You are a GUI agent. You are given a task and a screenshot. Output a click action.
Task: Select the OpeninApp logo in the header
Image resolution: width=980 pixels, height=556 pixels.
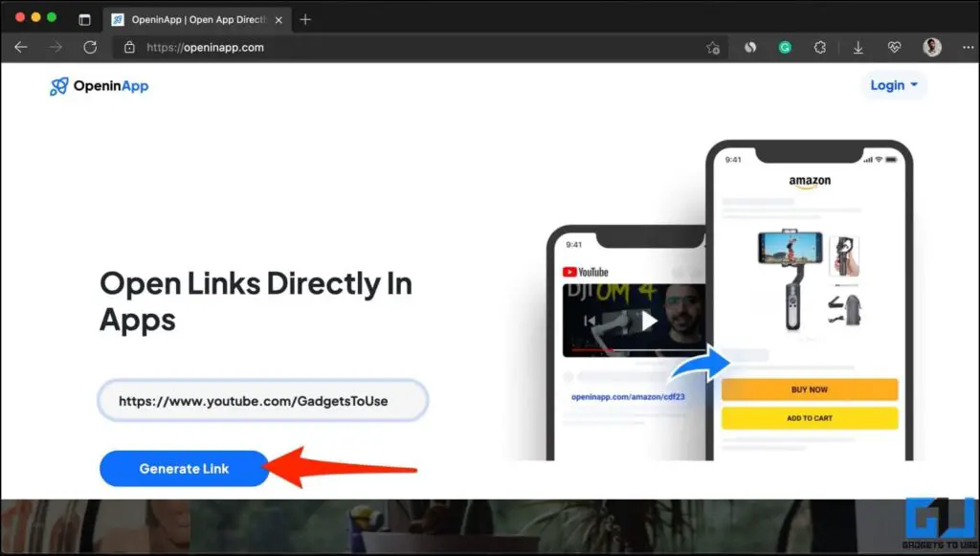[x=98, y=86]
